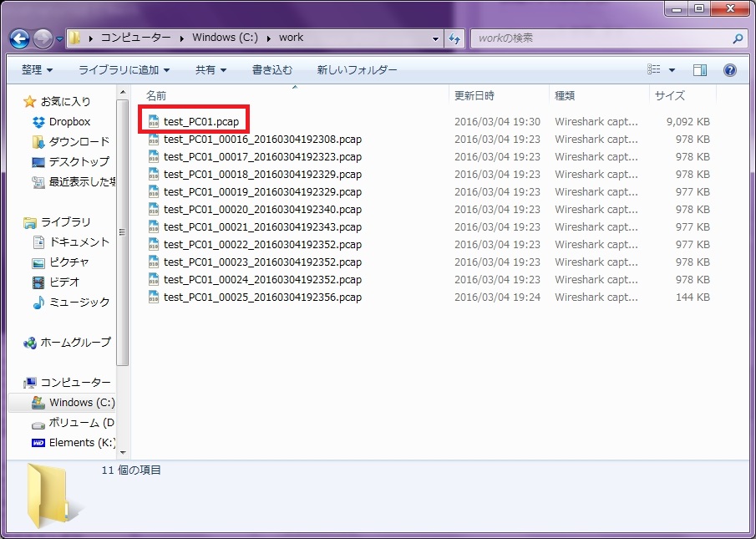The image size is (756, 539).
Task: Toggle the preview pane
Action: pos(699,70)
